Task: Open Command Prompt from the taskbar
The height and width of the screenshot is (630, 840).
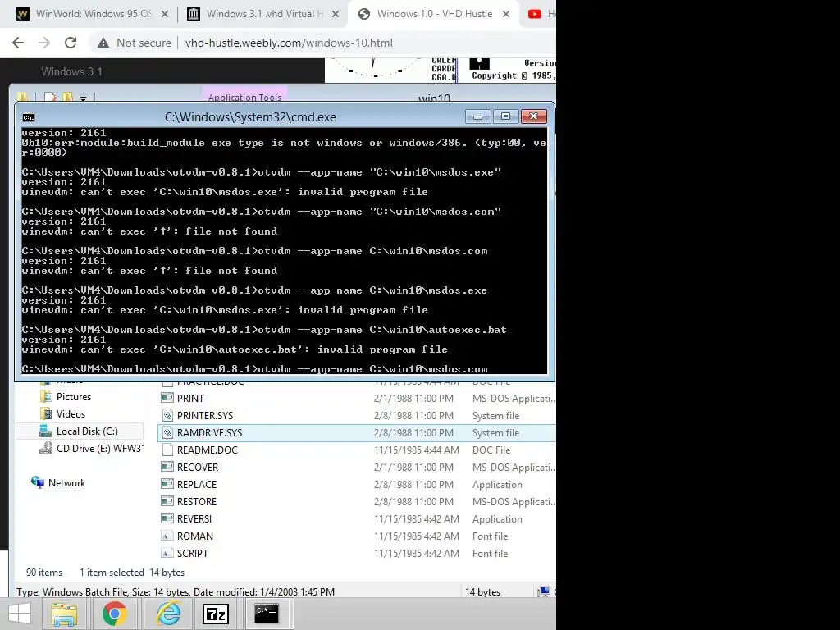Action: pos(267,614)
